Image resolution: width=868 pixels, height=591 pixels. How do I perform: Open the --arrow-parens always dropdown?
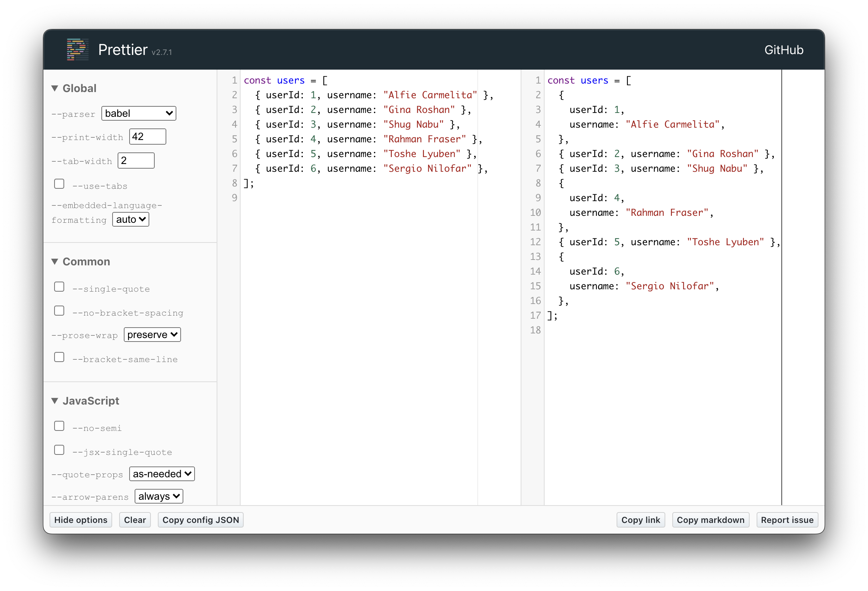coord(159,496)
